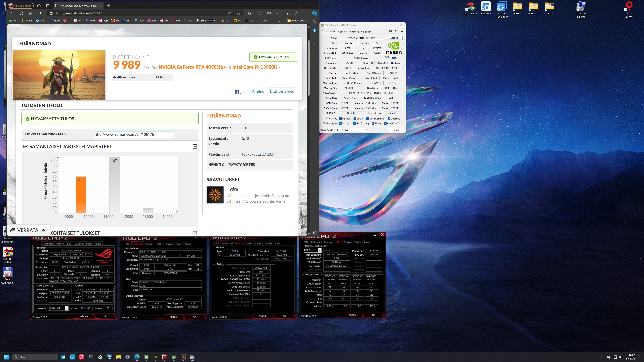Toggle the DirectCompute checkbox
This screenshot has width=644, height=362.
click(367, 119)
